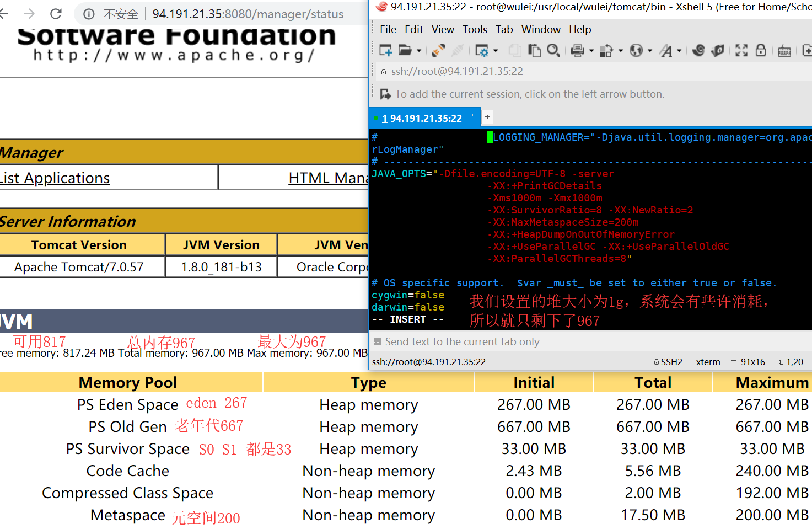Click the Encoding globe icon in Xshell toolbar
The height and width of the screenshot is (529, 812).
pos(636,51)
